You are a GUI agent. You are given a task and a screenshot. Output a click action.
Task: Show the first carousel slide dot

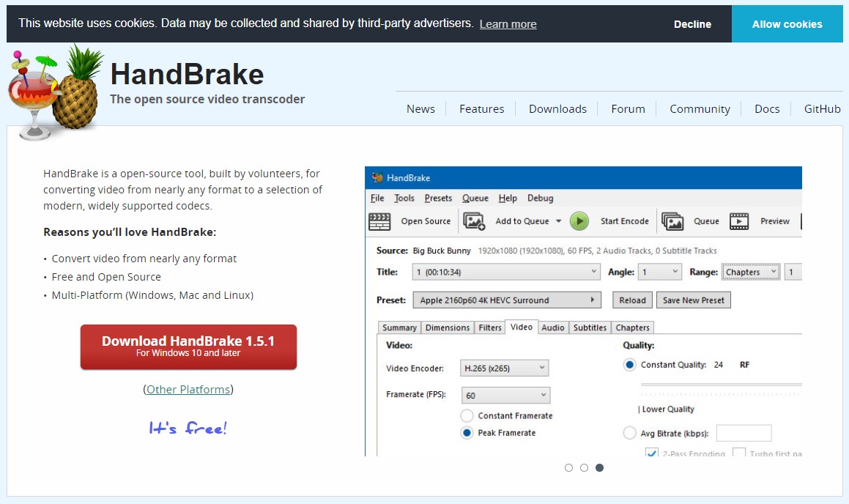click(568, 467)
